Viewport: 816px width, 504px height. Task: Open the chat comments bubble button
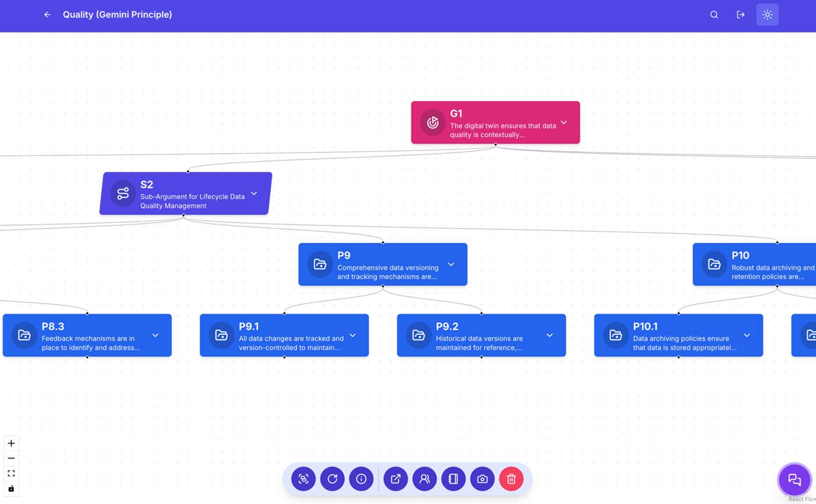click(795, 480)
